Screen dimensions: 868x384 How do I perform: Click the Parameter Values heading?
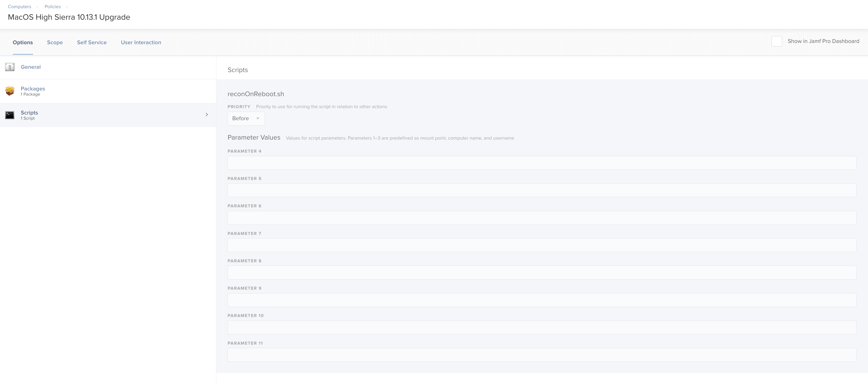254,138
